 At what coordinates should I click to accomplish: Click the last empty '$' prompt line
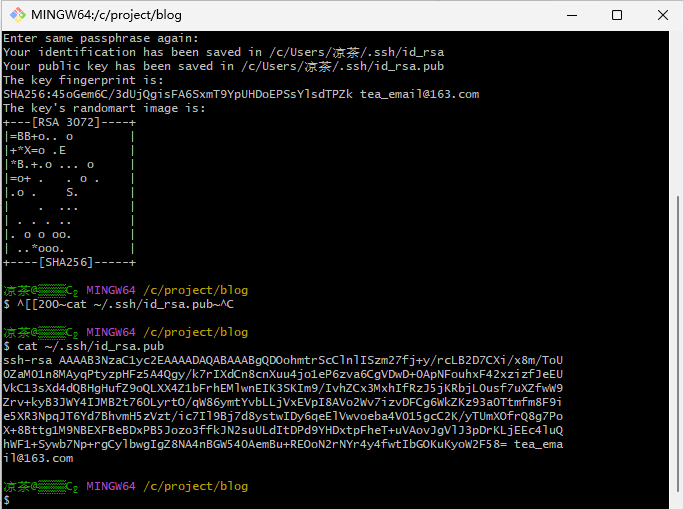pyautogui.click(x=7, y=500)
